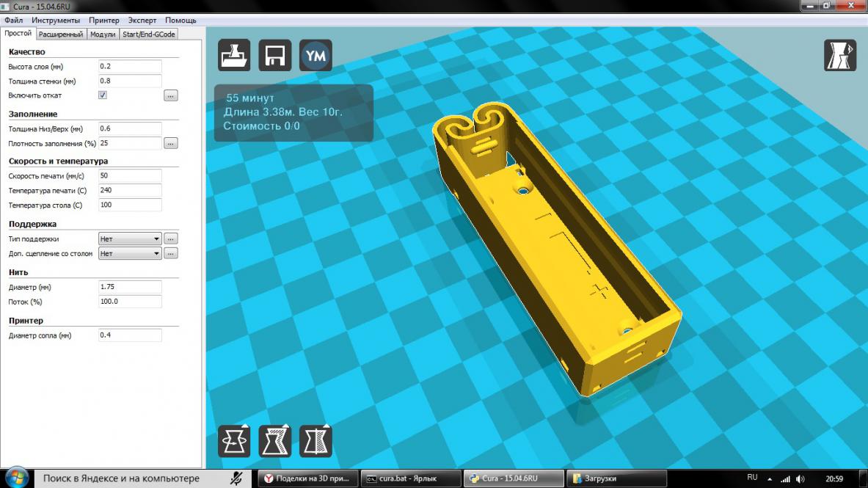Viewport: 868px width, 488px height.
Task: Click the YM YouMagine share icon
Action: coord(316,55)
